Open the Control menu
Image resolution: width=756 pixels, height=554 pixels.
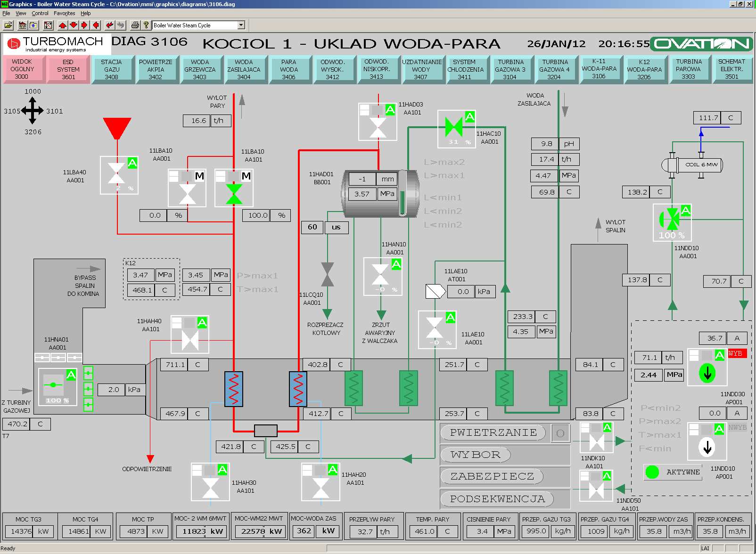coord(40,13)
